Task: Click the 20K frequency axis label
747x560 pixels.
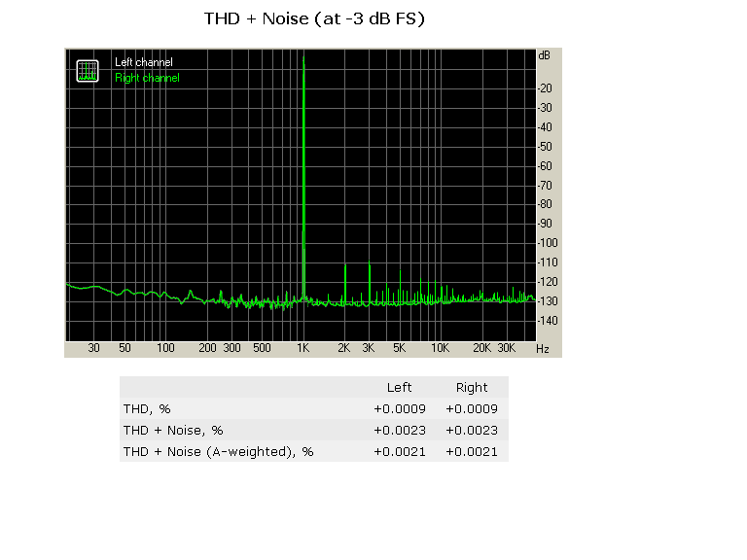Action: pos(481,348)
